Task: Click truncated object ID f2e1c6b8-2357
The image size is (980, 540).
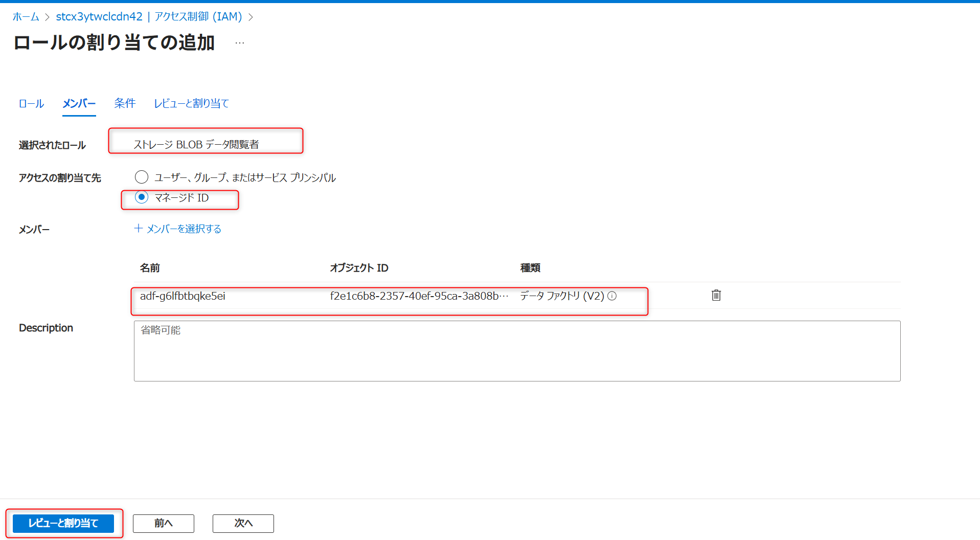Action: (x=418, y=296)
